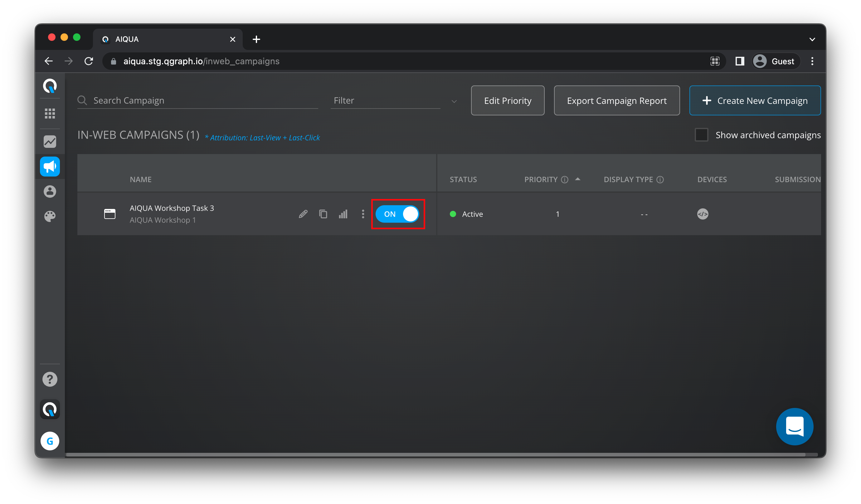
Task: Turn off the campaign ON toggle
Action: click(x=397, y=214)
